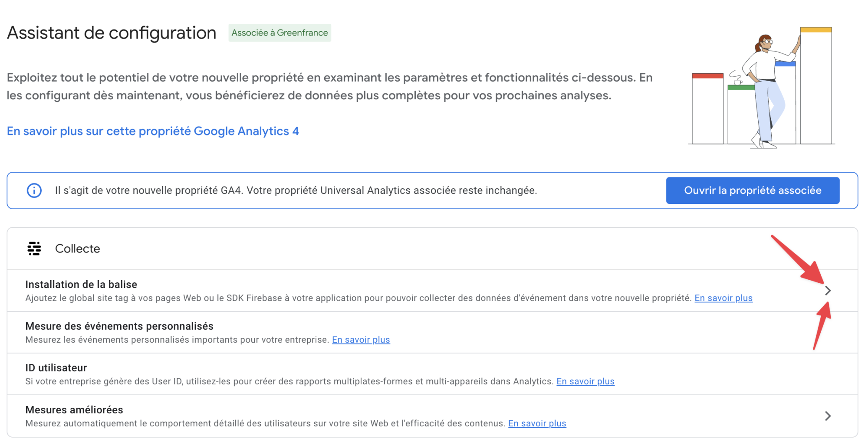Select the Mesures améliorées title

[x=74, y=410]
